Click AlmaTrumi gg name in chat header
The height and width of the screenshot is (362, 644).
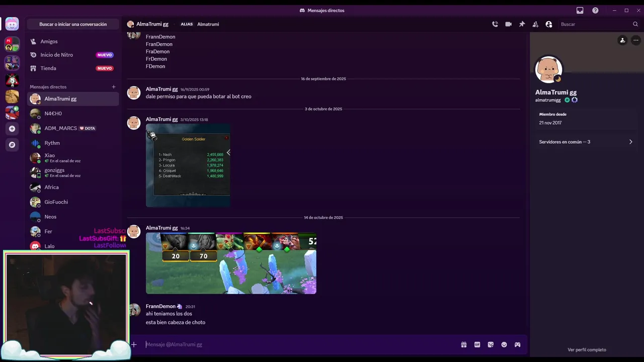tap(152, 24)
